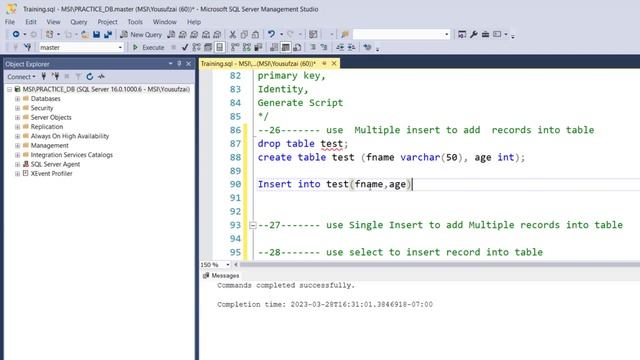640x360 pixels.
Task: Click Display Estimated Execution Plan icon
Action: (196, 48)
